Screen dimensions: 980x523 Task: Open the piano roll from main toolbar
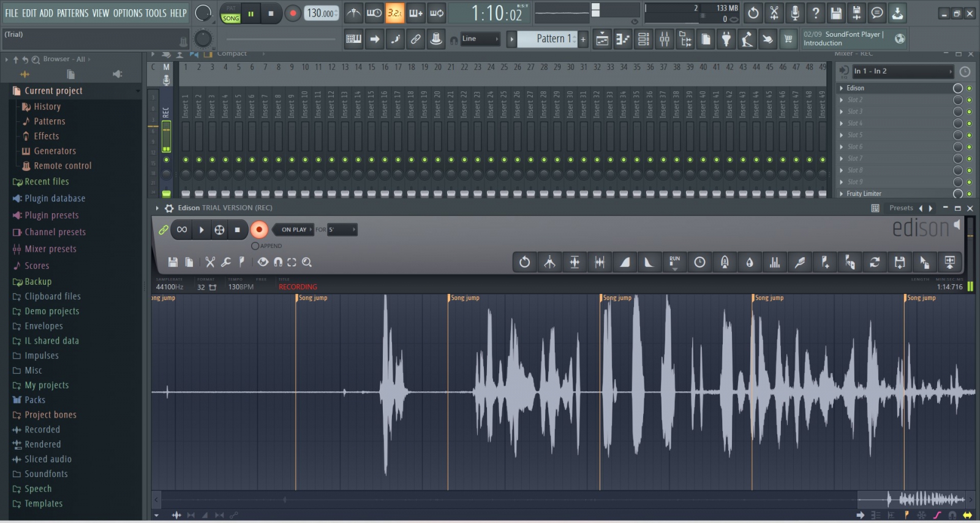(x=622, y=39)
